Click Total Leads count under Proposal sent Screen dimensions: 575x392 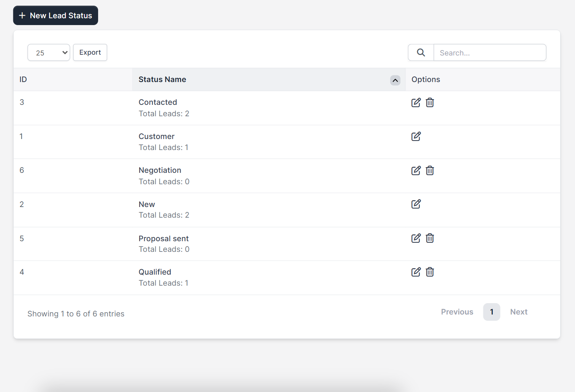click(x=164, y=249)
